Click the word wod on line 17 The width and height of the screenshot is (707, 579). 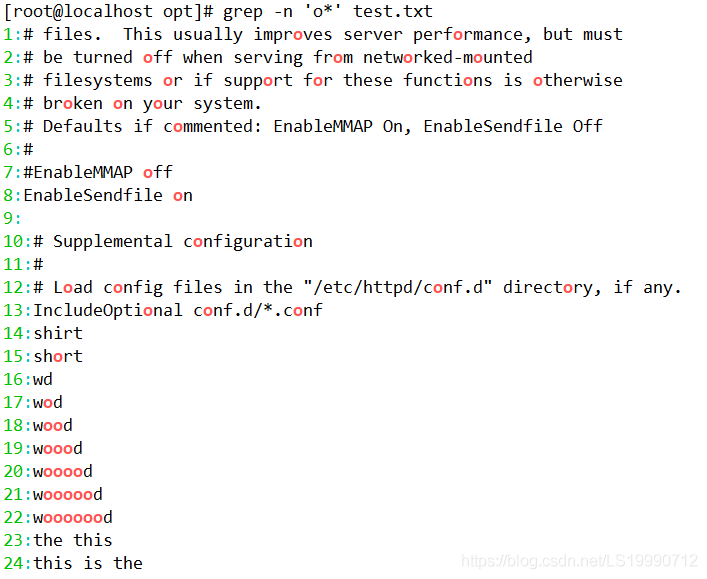[48, 402]
